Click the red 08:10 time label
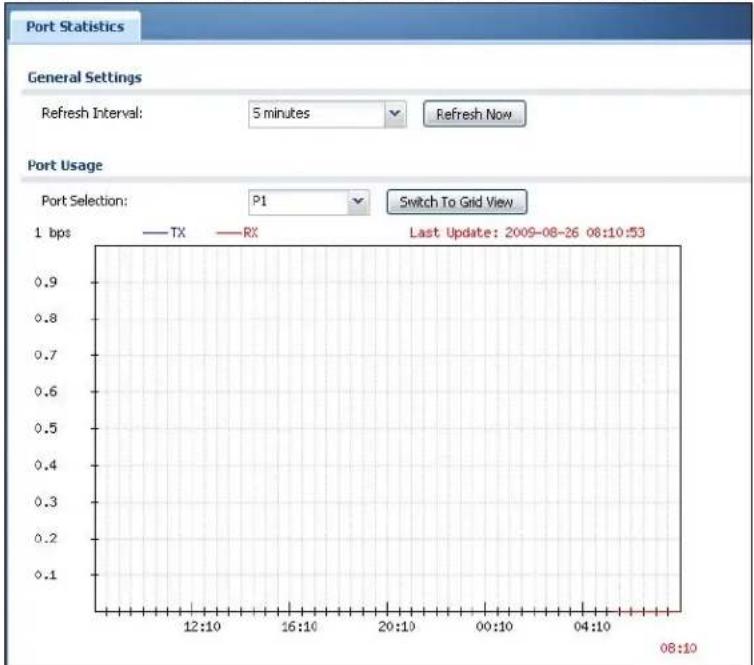This screenshot has width=754, height=665. (x=678, y=648)
